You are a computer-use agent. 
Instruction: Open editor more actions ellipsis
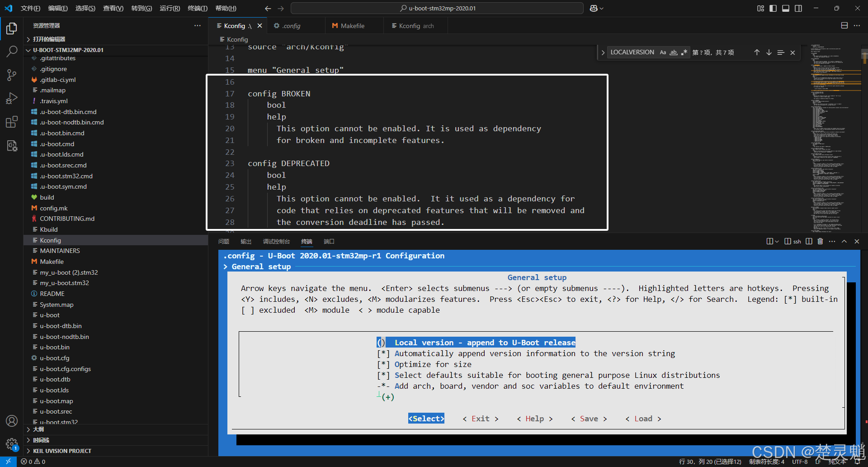(857, 26)
